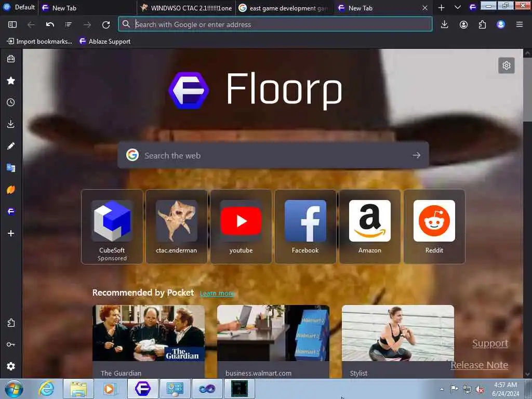The width and height of the screenshot is (532, 399).
Task: Switch to the first New Tab tab
Action: [x=87, y=8]
